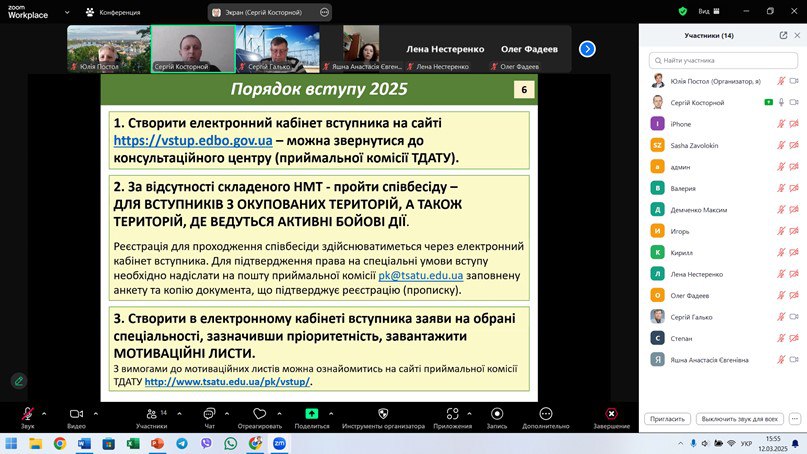
Task: Select Сергій Галько in participants list
Action: [x=723, y=317]
